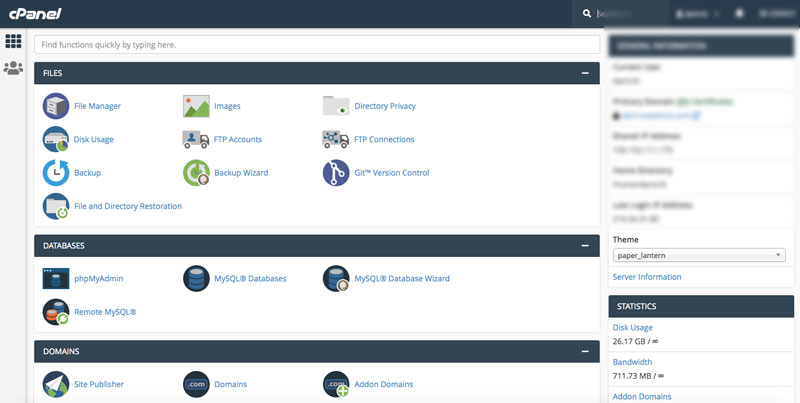
Task: Click the cPanel logo
Action: 35,14
